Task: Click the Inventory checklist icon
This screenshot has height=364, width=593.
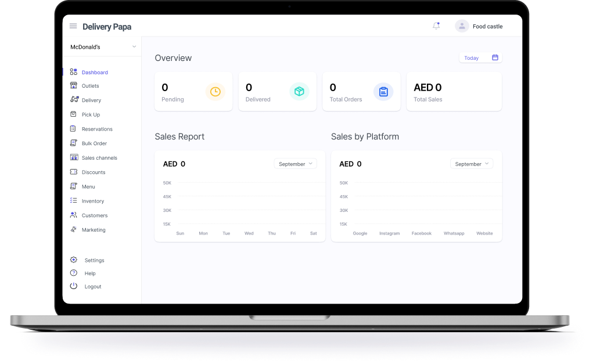Action: click(73, 200)
